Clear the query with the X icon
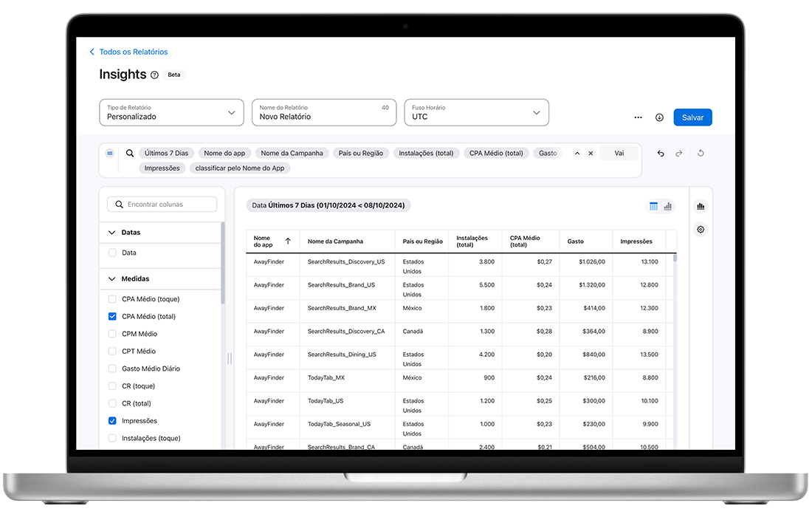The height and width of the screenshot is (517, 812). pos(591,154)
